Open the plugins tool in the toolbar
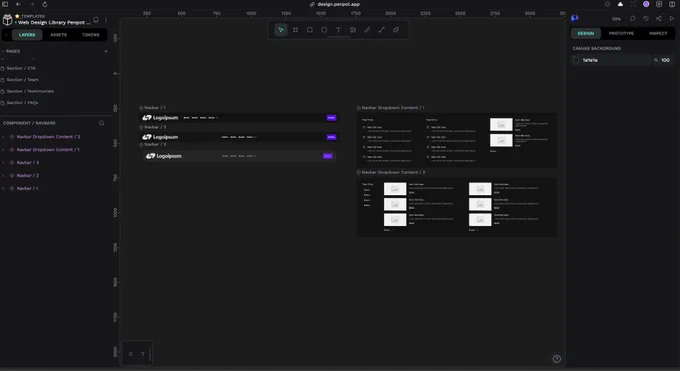This screenshot has height=371, width=680. (396, 30)
